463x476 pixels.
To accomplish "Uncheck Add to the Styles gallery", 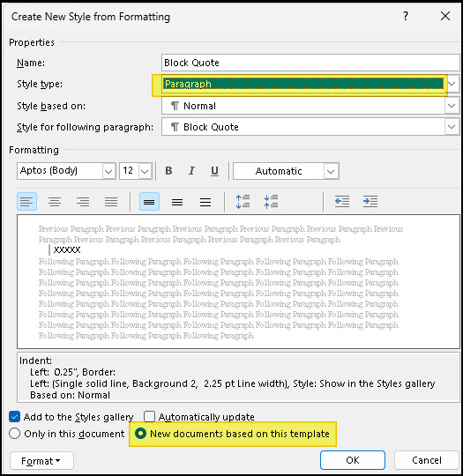I will 15,417.
